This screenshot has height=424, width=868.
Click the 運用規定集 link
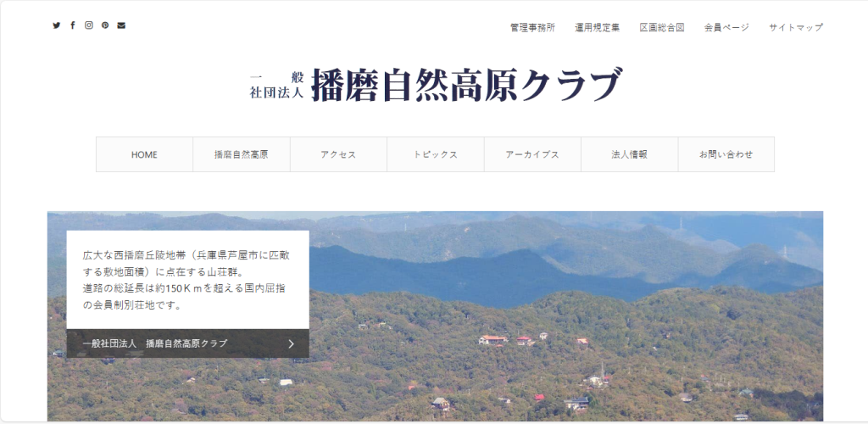tap(597, 27)
